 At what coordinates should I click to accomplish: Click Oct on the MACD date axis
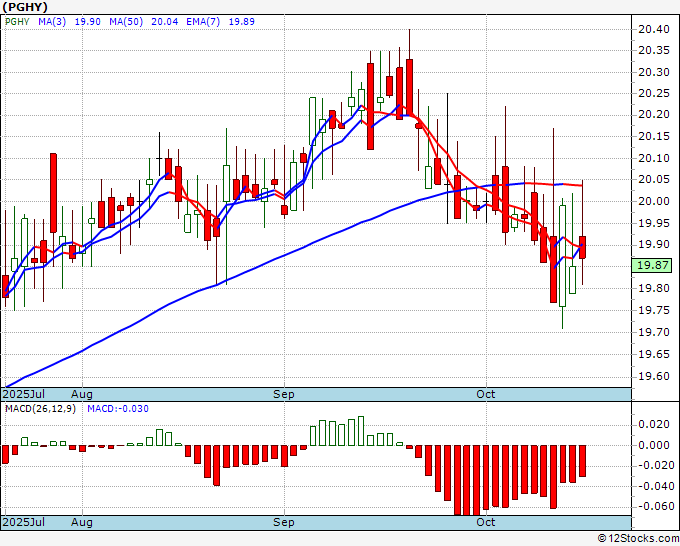[x=485, y=522]
